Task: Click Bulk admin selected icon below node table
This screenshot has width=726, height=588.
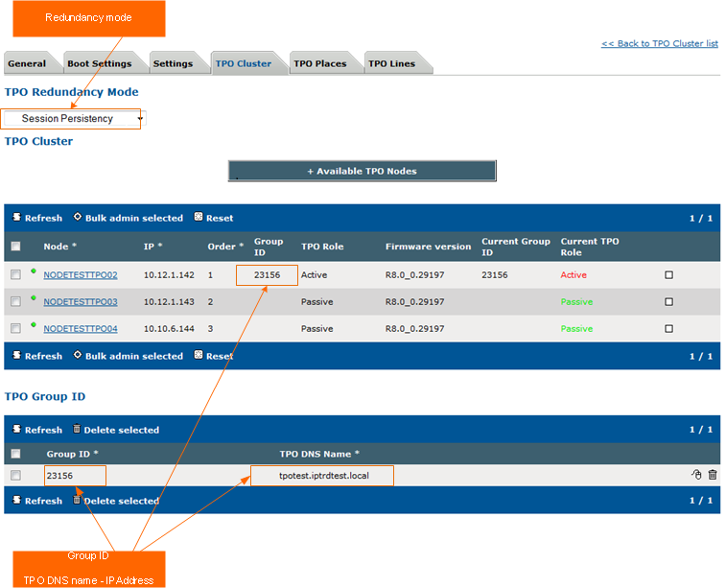Action: 78,355
